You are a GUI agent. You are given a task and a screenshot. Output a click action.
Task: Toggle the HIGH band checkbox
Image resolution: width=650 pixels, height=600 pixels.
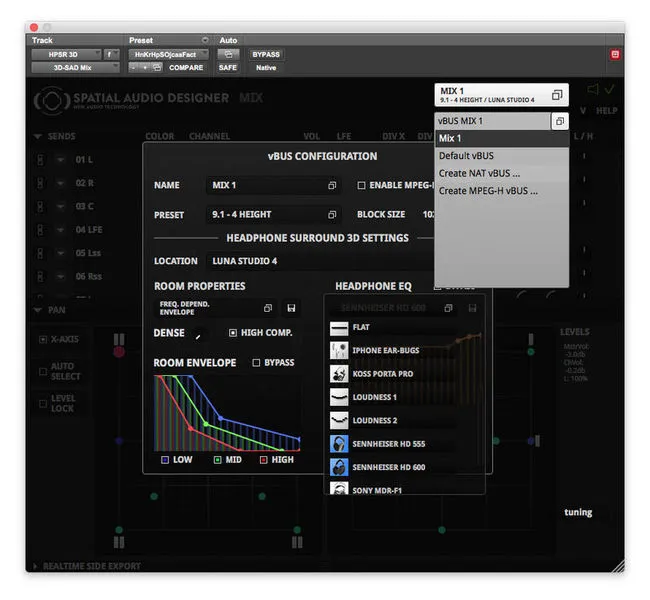[263, 460]
